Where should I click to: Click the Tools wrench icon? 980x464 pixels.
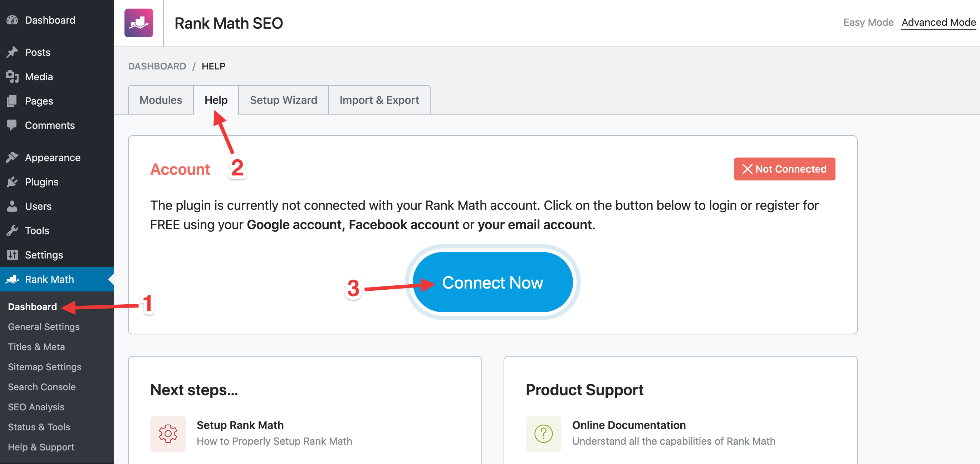(x=12, y=230)
